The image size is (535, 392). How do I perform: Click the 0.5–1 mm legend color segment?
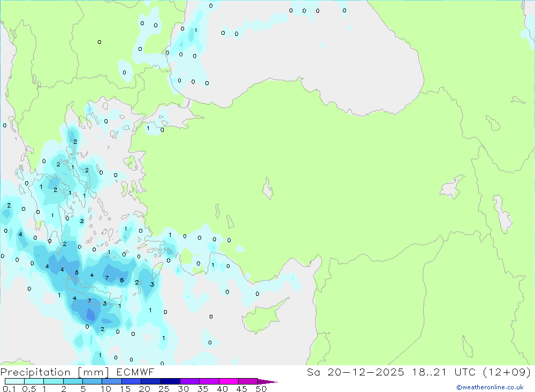click(34, 381)
